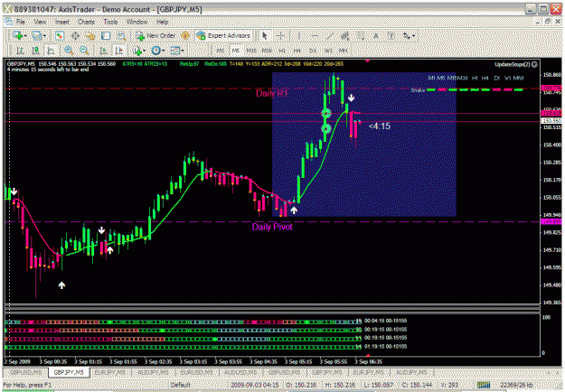Image resolution: width=565 pixels, height=392 pixels.
Task: Toggle the Terminal window icon
Action: pyautogui.click(x=106, y=35)
